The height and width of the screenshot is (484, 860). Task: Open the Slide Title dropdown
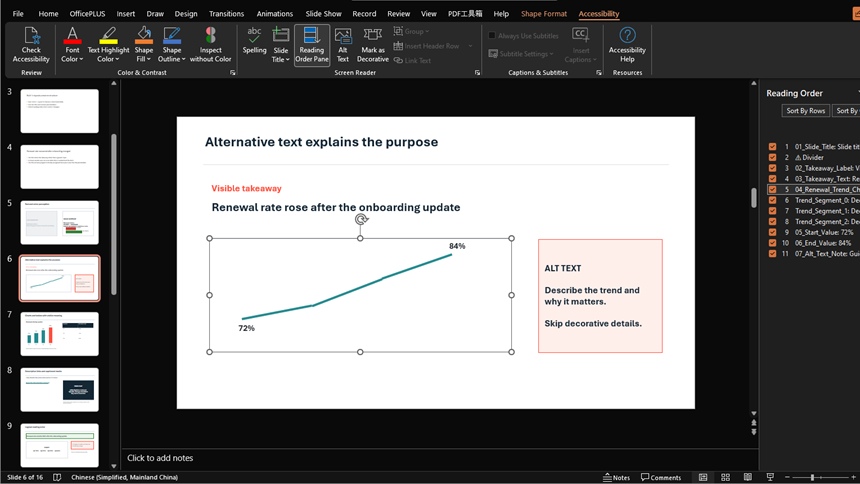click(x=287, y=59)
